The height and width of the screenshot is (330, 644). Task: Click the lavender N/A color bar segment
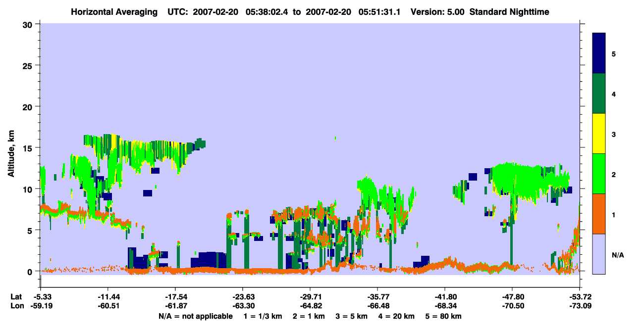[x=599, y=253]
